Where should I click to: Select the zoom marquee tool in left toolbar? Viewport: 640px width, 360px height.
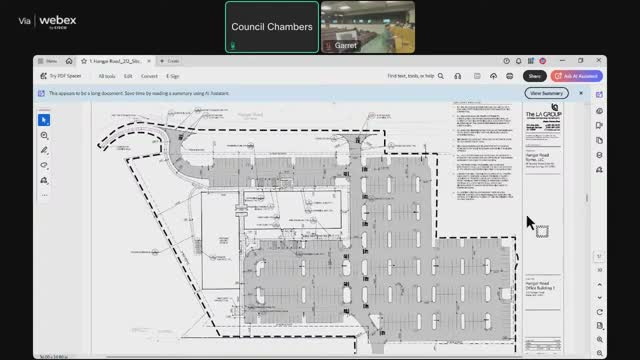coord(44,136)
